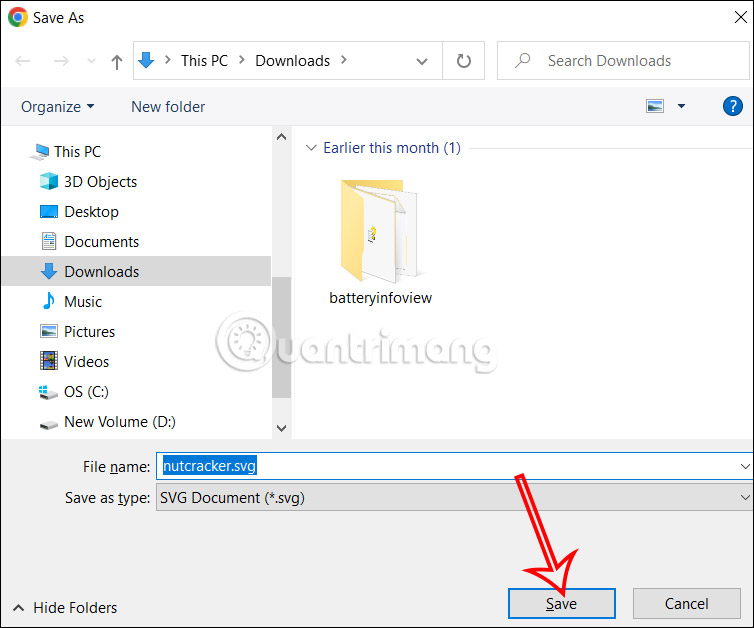Click the Hide Folders caret icon

18,608
